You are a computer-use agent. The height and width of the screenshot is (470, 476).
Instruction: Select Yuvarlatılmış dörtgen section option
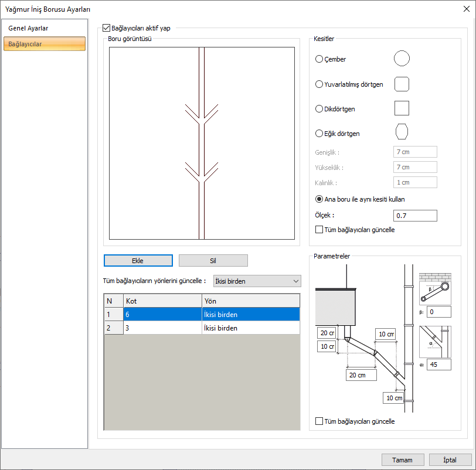319,84
